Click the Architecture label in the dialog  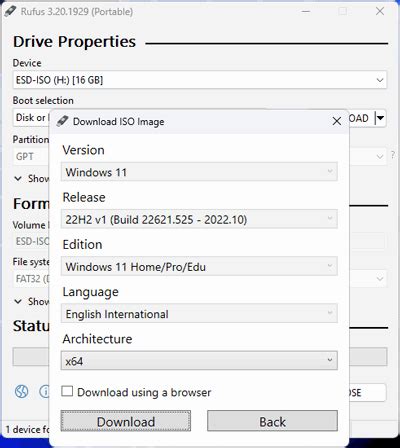point(97,339)
